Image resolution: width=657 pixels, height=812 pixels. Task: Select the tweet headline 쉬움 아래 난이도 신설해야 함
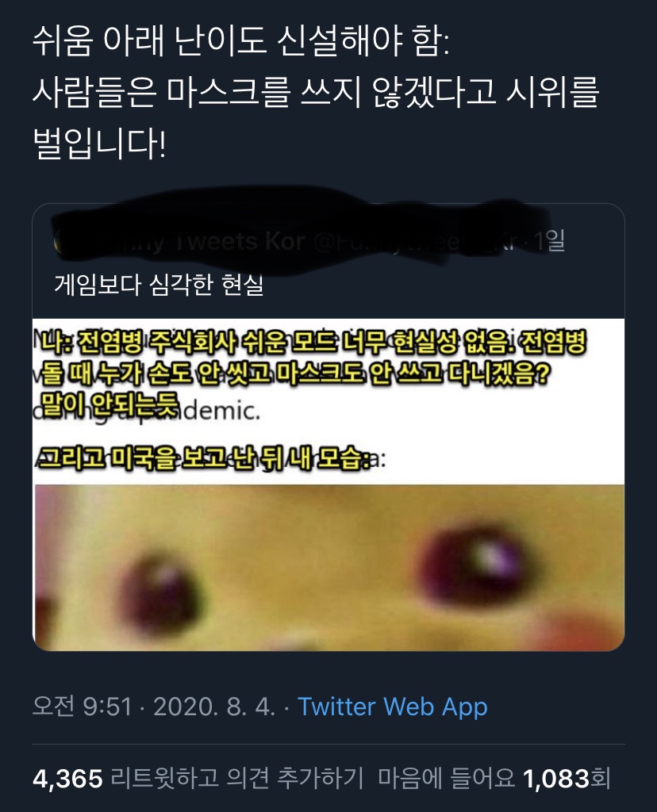pyautogui.click(x=240, y=41)
